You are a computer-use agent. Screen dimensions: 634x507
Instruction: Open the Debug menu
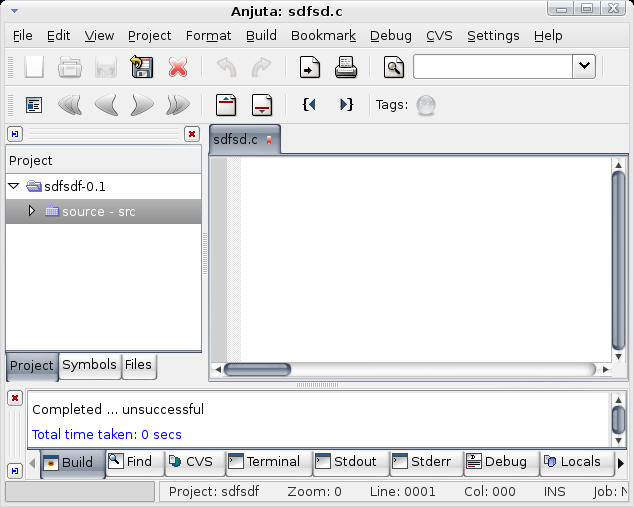click(391, 36)
